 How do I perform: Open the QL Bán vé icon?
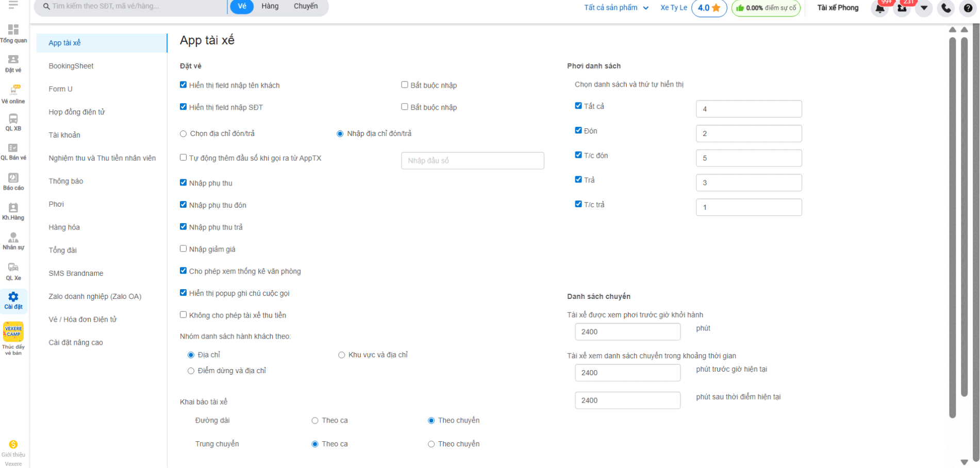coord(13,151)
